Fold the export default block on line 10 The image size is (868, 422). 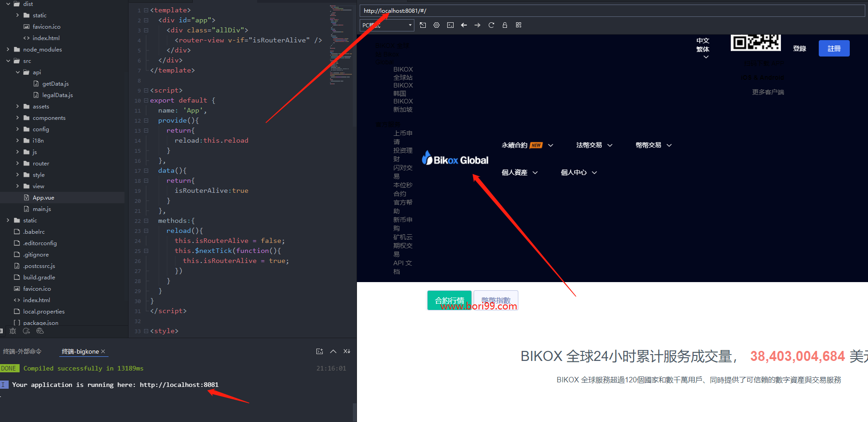pyautogui.click(x=146, y=100)
